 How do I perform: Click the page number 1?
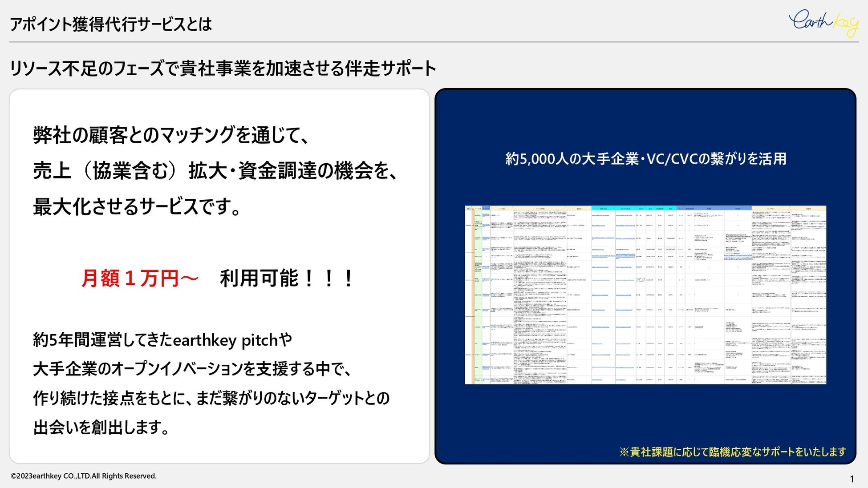click(852, 479)
